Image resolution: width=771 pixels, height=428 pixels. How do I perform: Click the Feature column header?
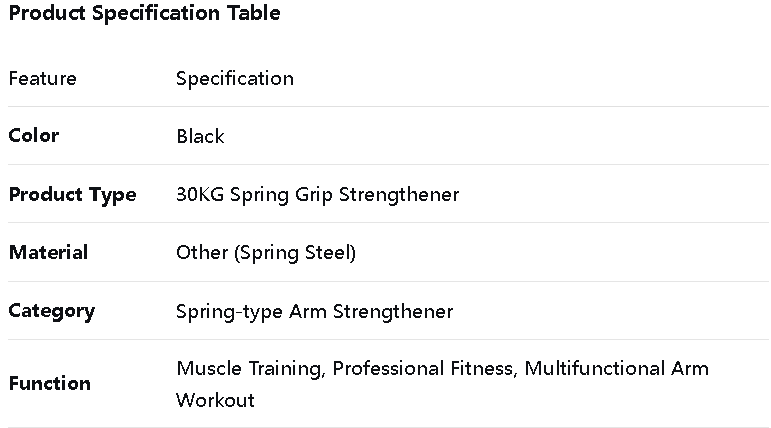click(42, 78)
